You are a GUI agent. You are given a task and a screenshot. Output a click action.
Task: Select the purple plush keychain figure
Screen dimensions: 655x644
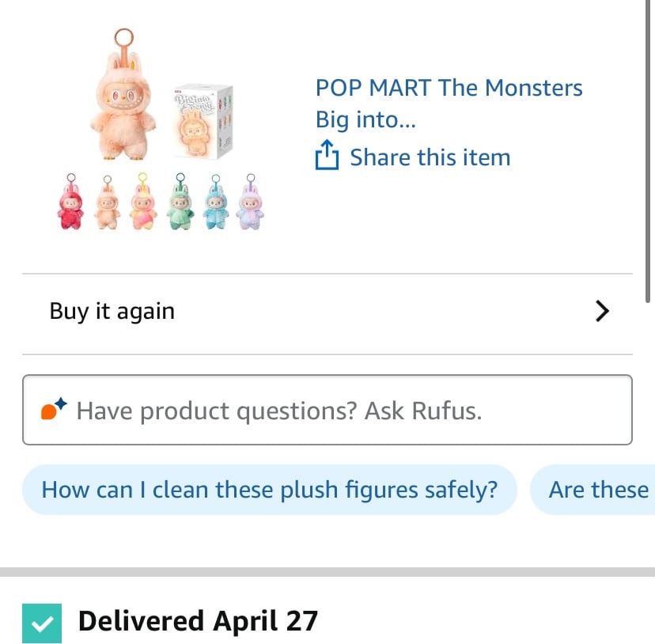coord(250,202)
